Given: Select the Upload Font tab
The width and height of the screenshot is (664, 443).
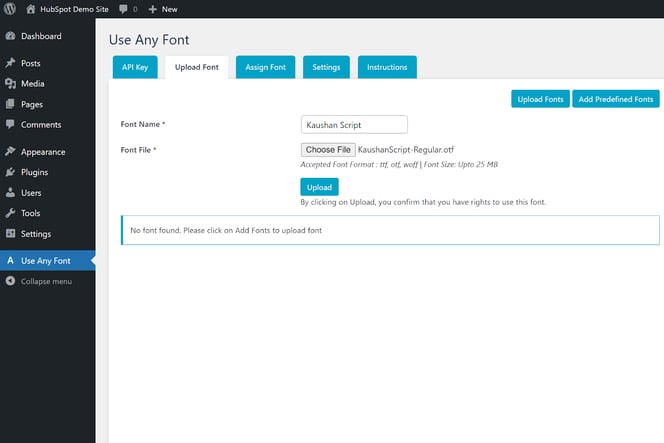Looking at the screenshot, I should pos(196,67).
